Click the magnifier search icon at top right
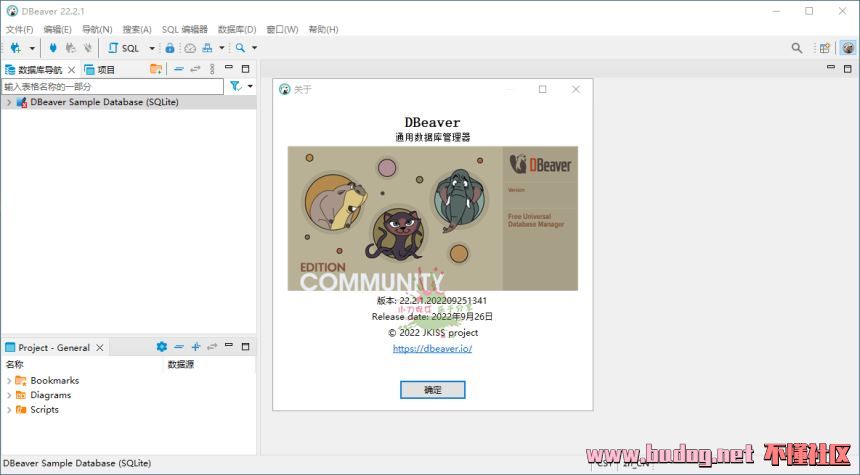This screenshot has height=475, width=860. tap(797, 48)
